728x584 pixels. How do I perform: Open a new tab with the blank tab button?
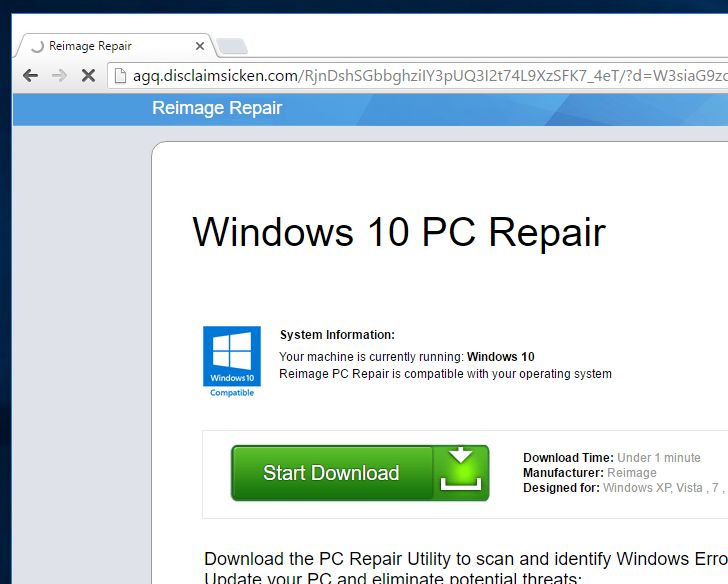pyautogui.click(x=232, y=46)
